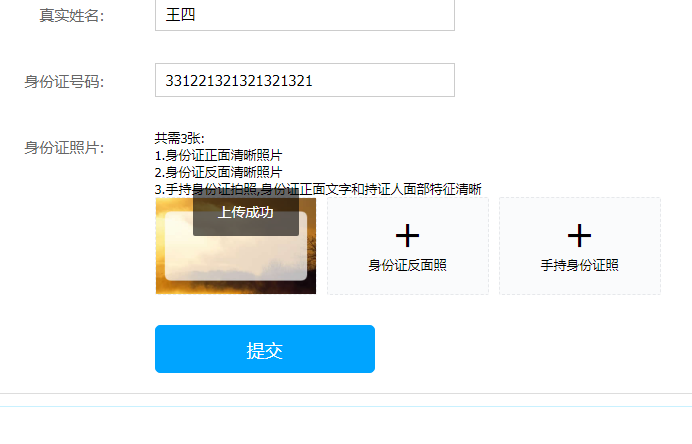This screenshot has height=444, width=692.
Task: Click instruction line 2.身份证反面清晰照片
Action: pyautogui.click(x=218, y=172)
